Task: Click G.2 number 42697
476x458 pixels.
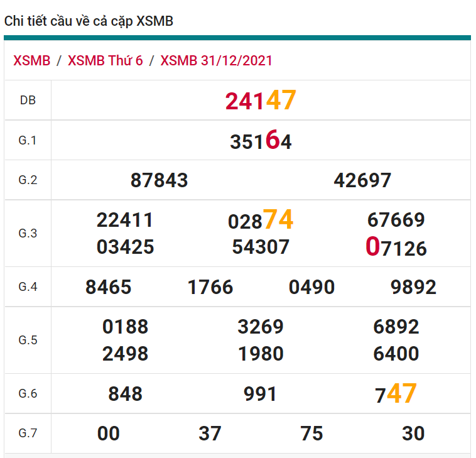Action: click(362, 181)
